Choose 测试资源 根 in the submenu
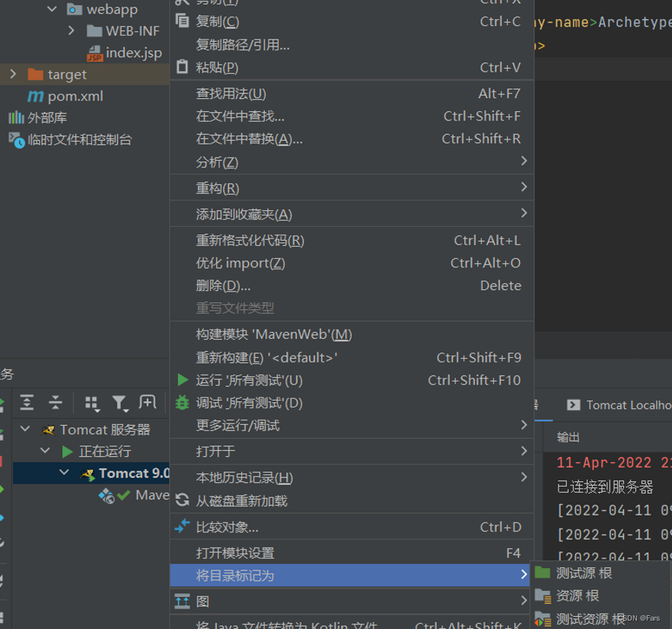The width and height of the screenshot is (672, 629). click(601, 618)
